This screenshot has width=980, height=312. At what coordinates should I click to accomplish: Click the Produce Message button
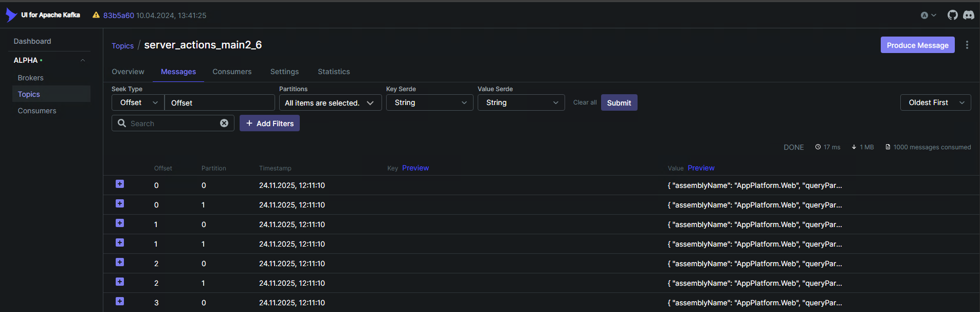917,45
